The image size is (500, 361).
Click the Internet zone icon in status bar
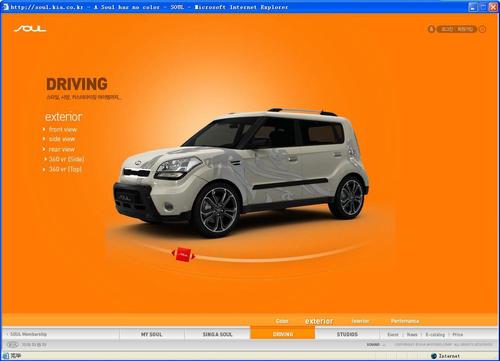434,356
